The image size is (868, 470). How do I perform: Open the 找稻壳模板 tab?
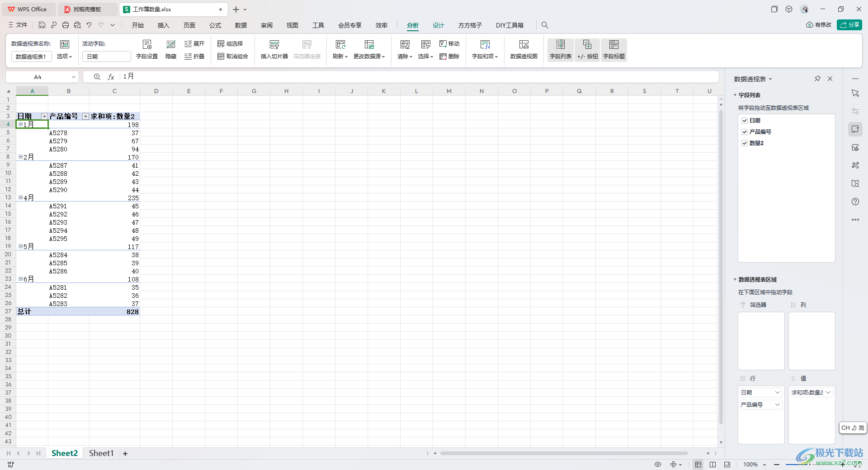[x=87, y=9]
